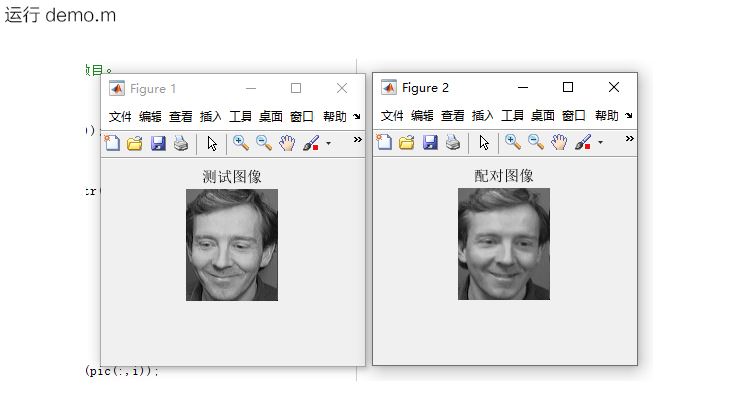Click the test face image in Figure 1
This screenshot has width=737, height=401.
232,245
